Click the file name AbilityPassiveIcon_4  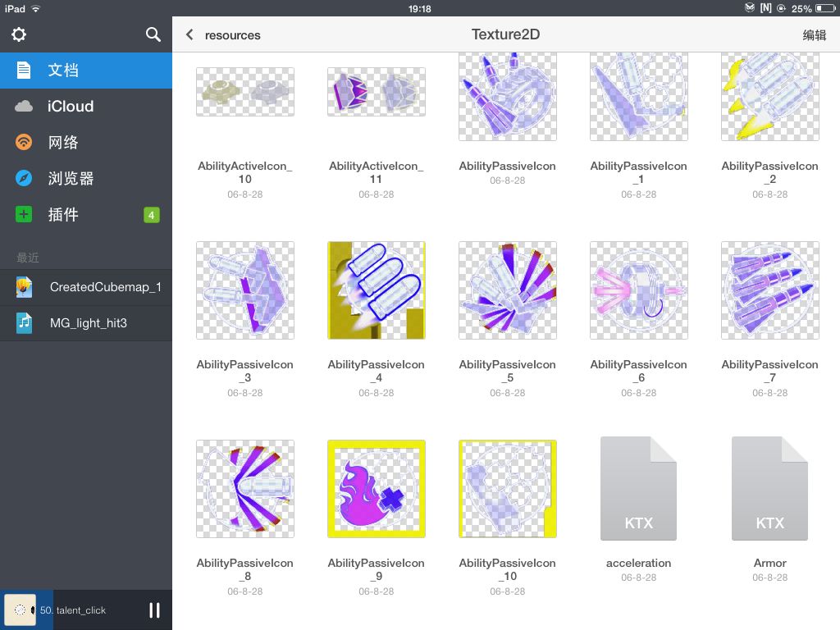pos(376,371)
